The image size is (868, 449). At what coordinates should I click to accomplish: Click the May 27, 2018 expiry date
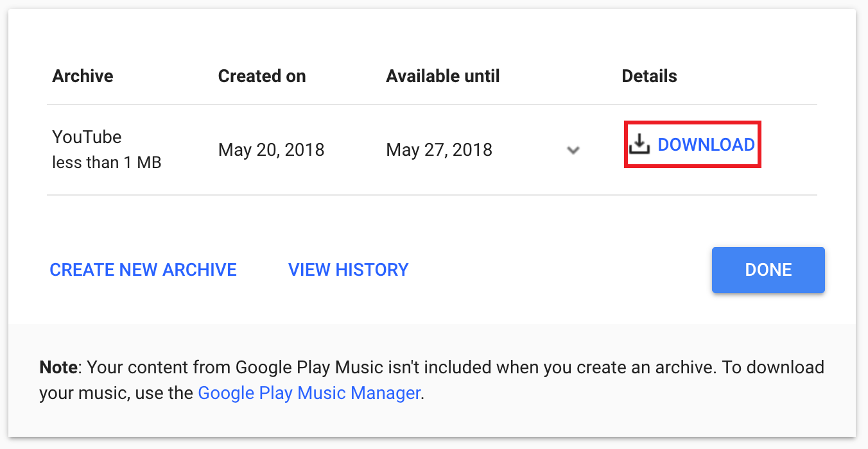439,150
